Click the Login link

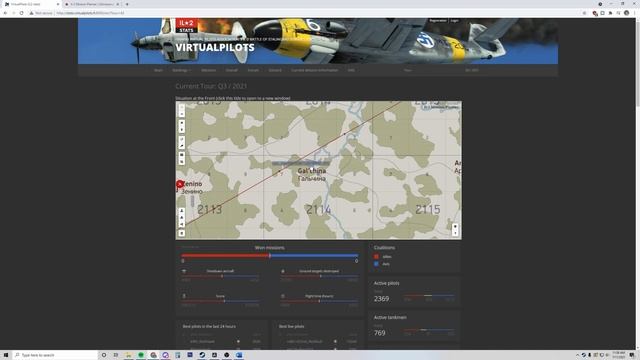click(454, 20)
